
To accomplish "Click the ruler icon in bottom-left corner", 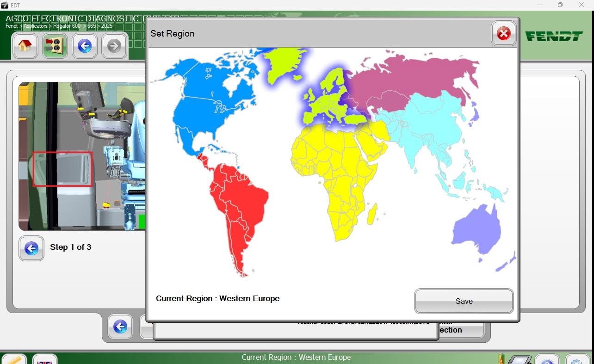I will coord(14,360).
